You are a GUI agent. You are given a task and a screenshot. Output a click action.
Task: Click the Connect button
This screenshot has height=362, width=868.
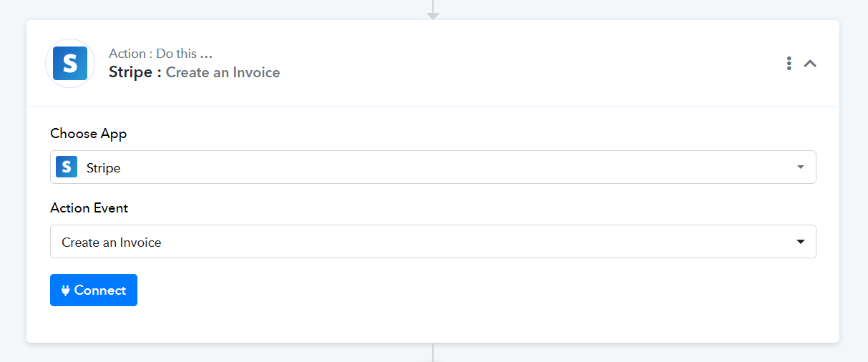click(94, 290)
